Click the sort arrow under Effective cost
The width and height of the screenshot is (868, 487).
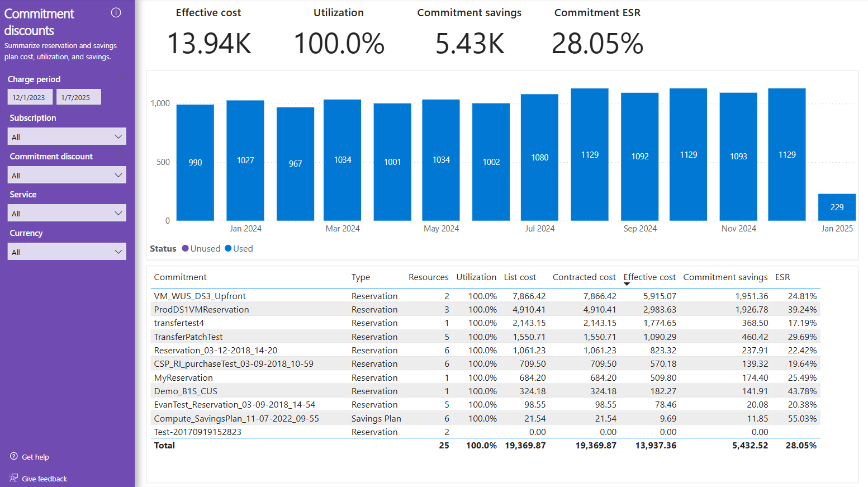(627, 284)
